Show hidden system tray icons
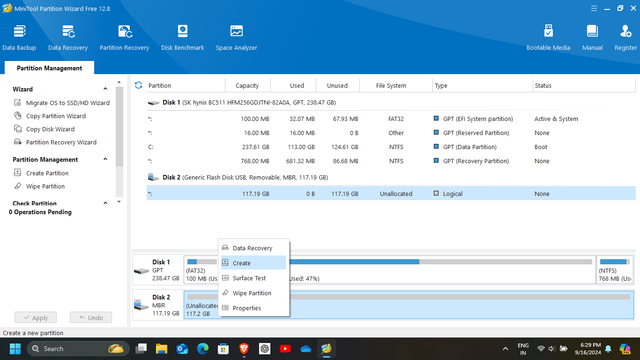Image resolution: width=640 pixels, height=360 pixels. click(x=505, y=349)
